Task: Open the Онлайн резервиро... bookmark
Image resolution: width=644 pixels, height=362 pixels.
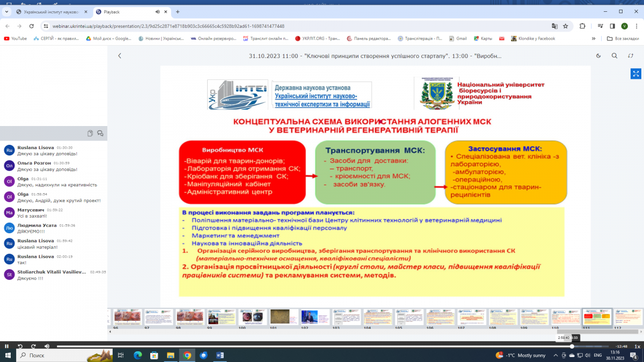Action: [x=213, y=39]
